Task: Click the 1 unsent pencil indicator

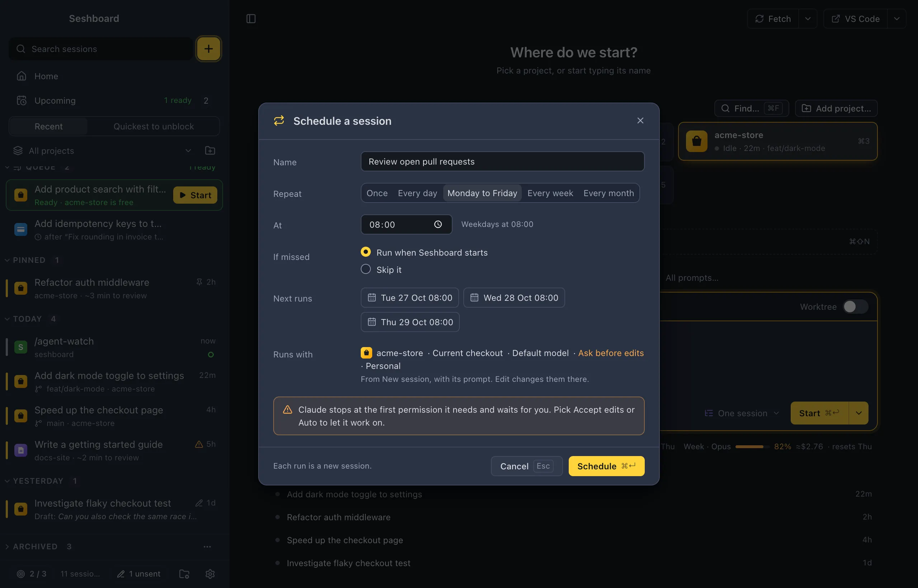Action: click(139, 574)
